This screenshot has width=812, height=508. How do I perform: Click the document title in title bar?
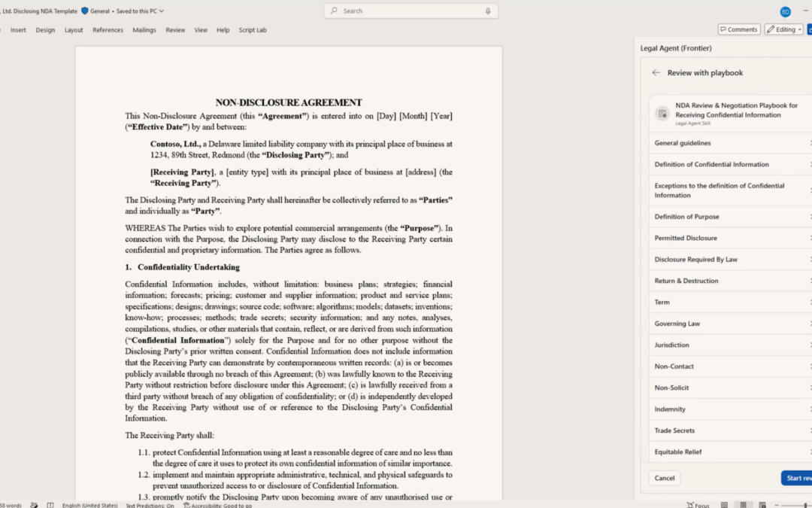pos(39,11)
